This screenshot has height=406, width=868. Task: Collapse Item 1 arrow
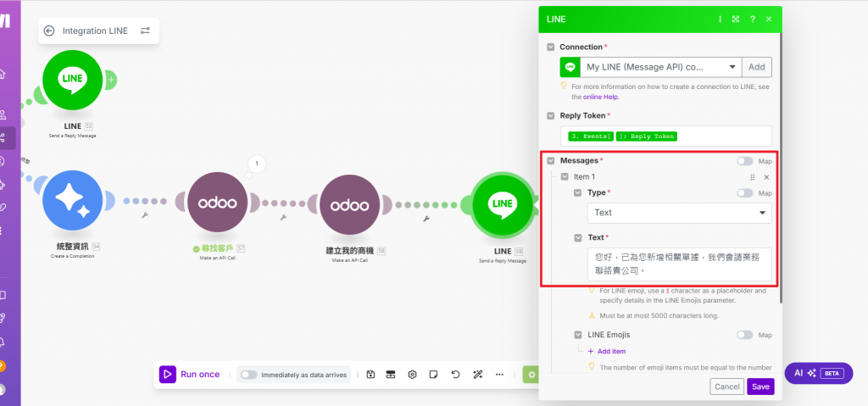[565, 176]
